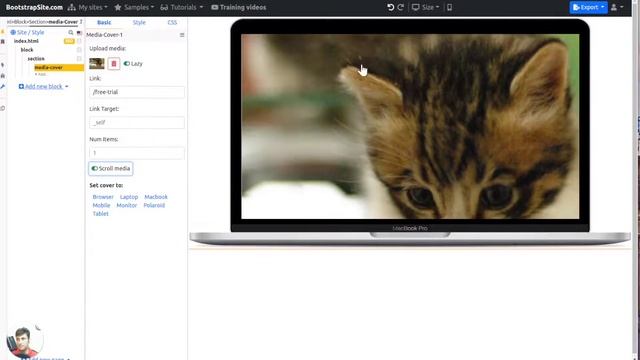Click the wrench icon in left sidebar
Viewport: 640px width, 360px height.
[x=3, y=87]
